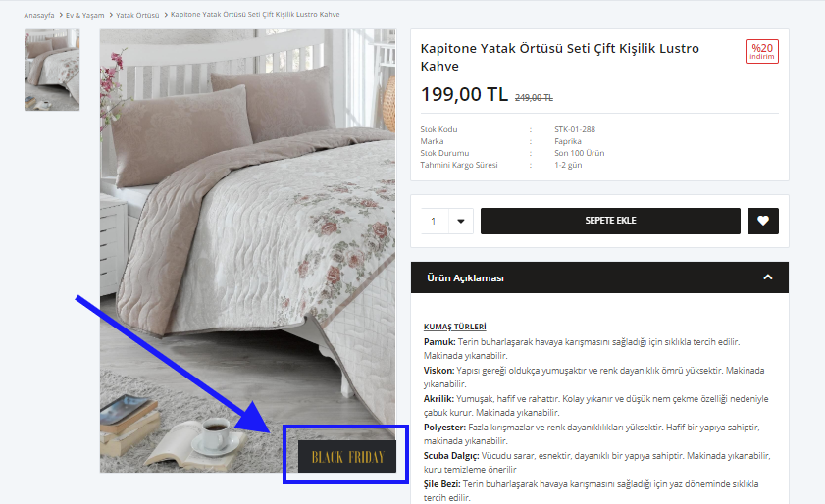
Task: Select the bedspread thumbnail image
Action: [x=52, y=70]
